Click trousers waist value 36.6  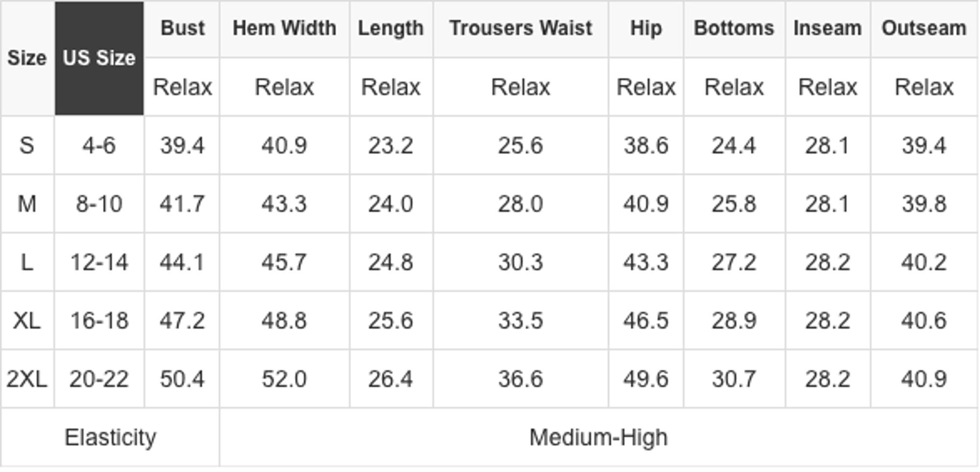click(521, 379)
